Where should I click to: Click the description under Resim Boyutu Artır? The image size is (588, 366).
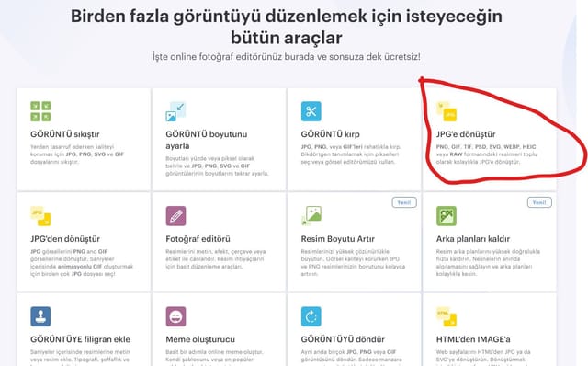coord(353,263)
